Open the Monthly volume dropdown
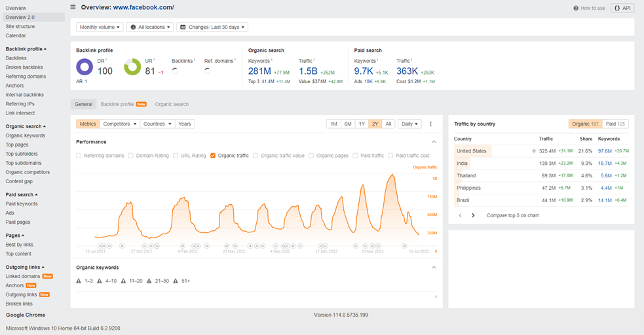 [100, 27]
